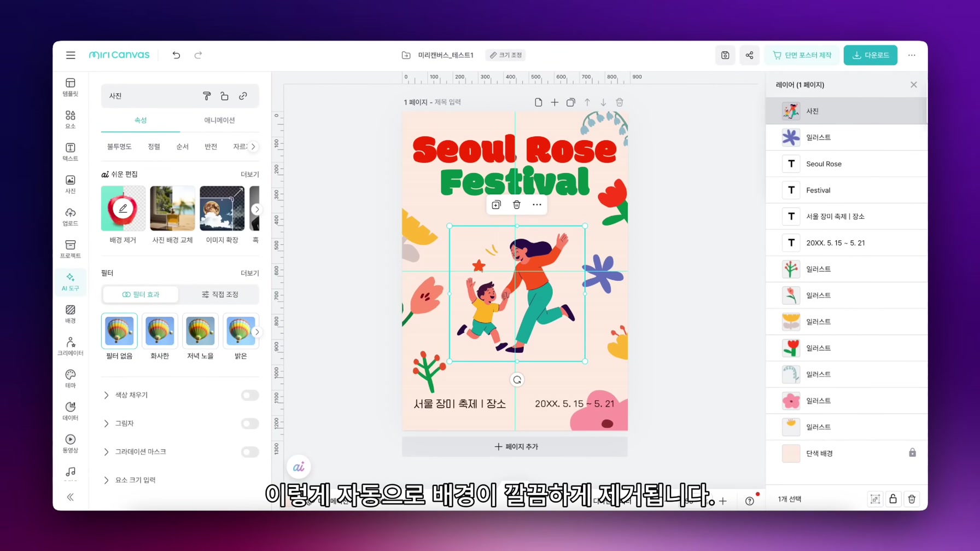980x551 pixels.
Task: Click the duplicate icon in the floating element toolbar
Action: (x=496, y=205)
